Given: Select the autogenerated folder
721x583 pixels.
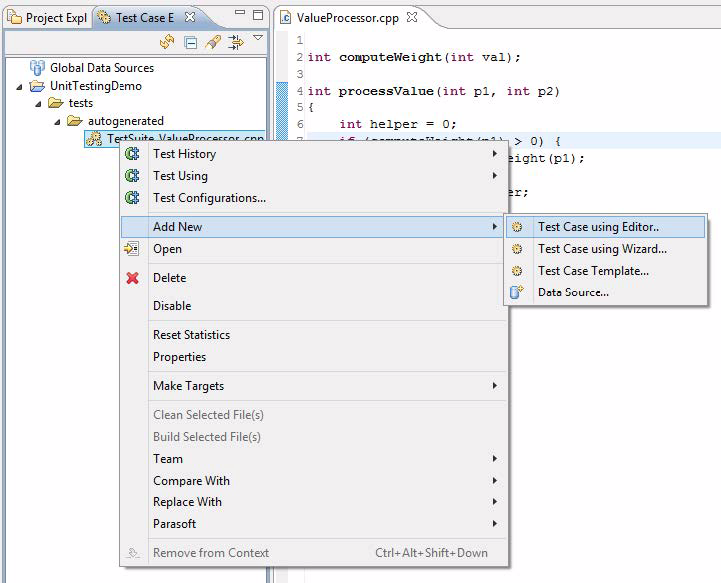Looking at the screenshot, I should click(x=126, y=121).
